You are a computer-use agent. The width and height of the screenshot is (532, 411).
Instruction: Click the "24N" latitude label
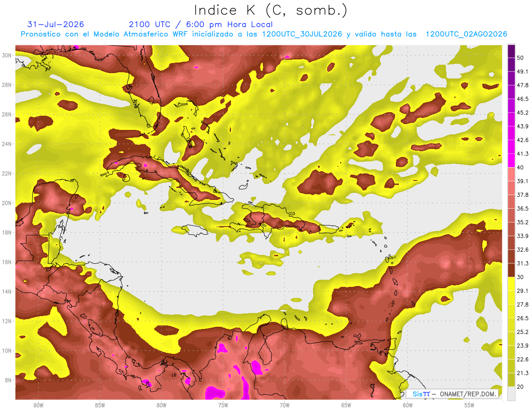click(x=7, y=144)
